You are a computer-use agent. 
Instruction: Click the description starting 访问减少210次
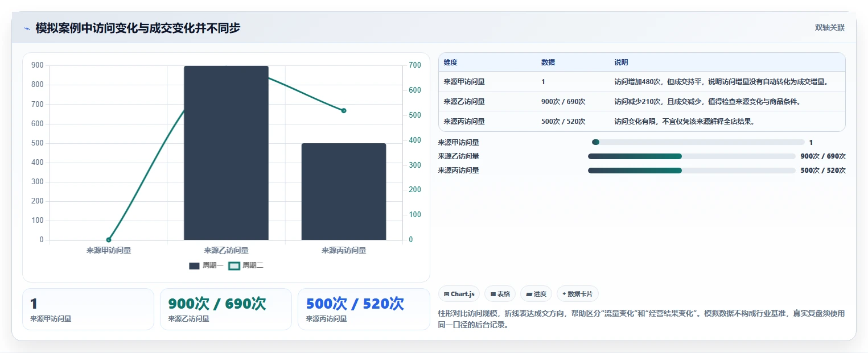[x=707, y=102]
